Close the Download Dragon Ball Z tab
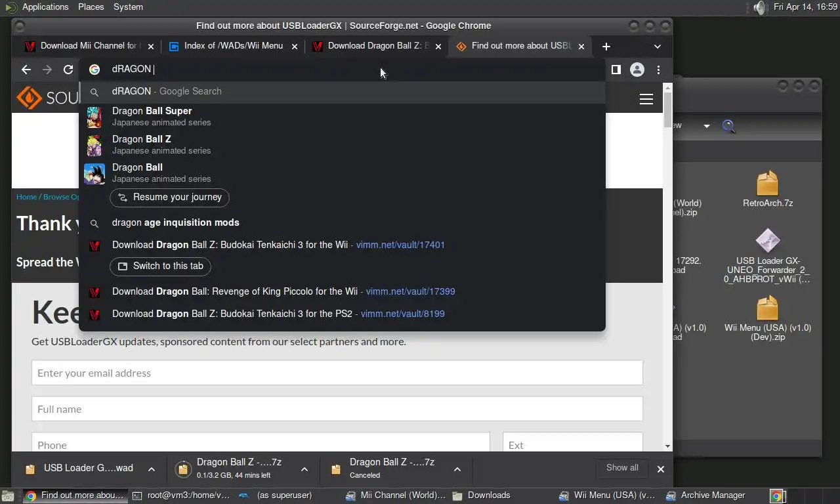 (x=438, y=47)
